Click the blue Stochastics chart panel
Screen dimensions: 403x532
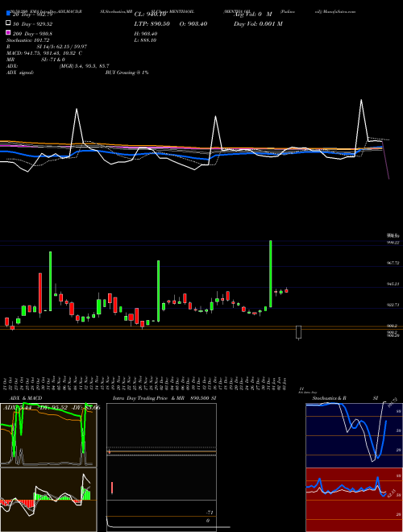tap(354, 434)
